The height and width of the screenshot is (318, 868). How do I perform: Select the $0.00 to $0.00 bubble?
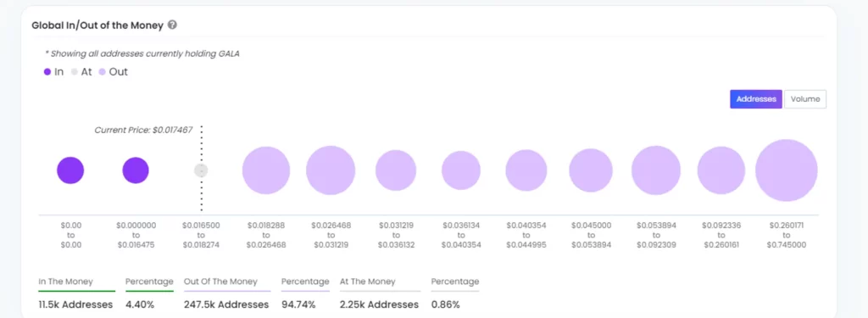[x=70, y=170]
